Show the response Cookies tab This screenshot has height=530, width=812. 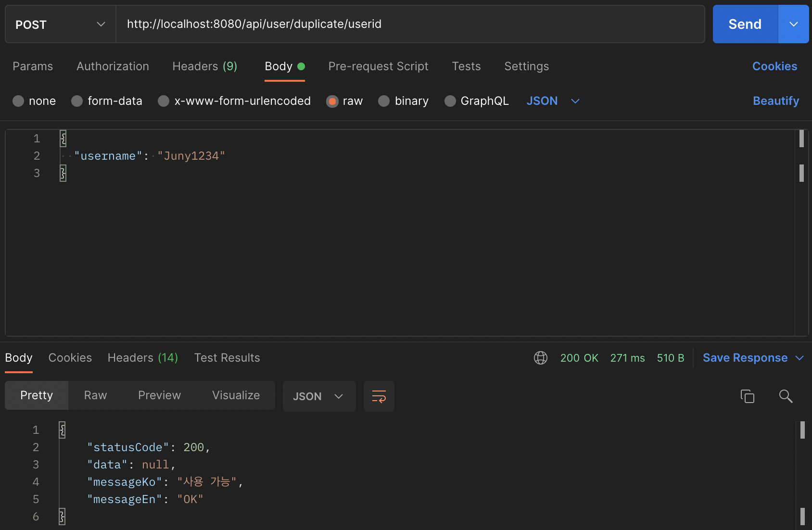[70, 358]
